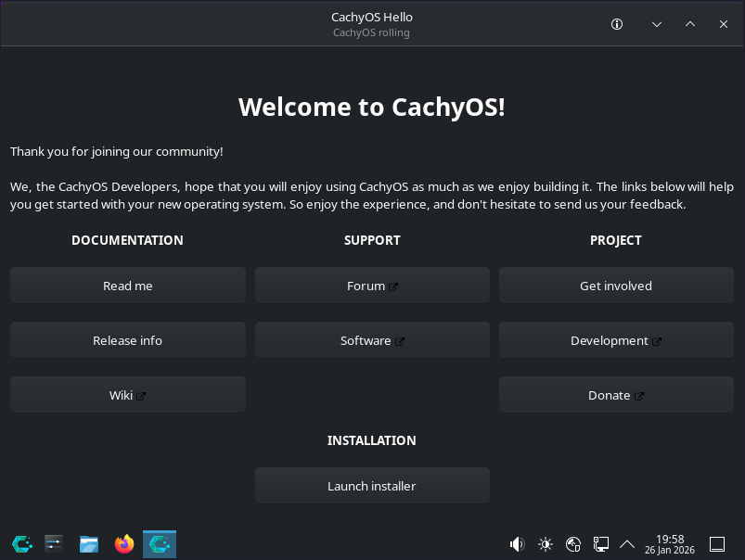Click the volume speaker tray icon
Viewport: 745px width, 560px height.
(x=518, y=544)
